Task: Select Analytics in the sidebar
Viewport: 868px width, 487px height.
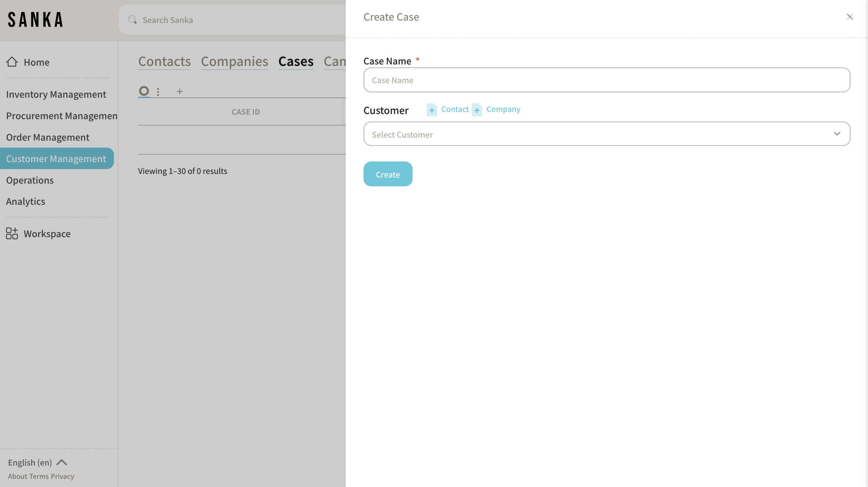Action: (x=26, y=201)
